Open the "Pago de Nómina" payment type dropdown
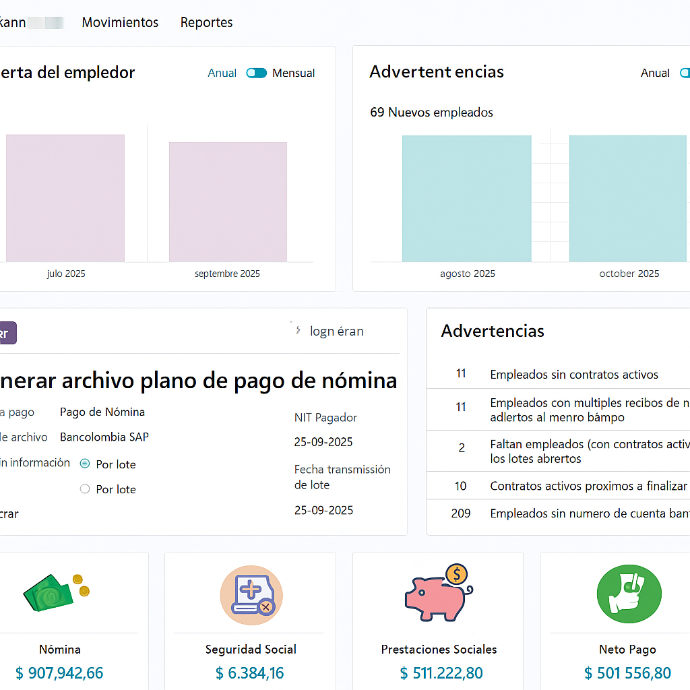The width and height of the screenshot is (690, 690). pyautogui.click(x=102, y=412)
